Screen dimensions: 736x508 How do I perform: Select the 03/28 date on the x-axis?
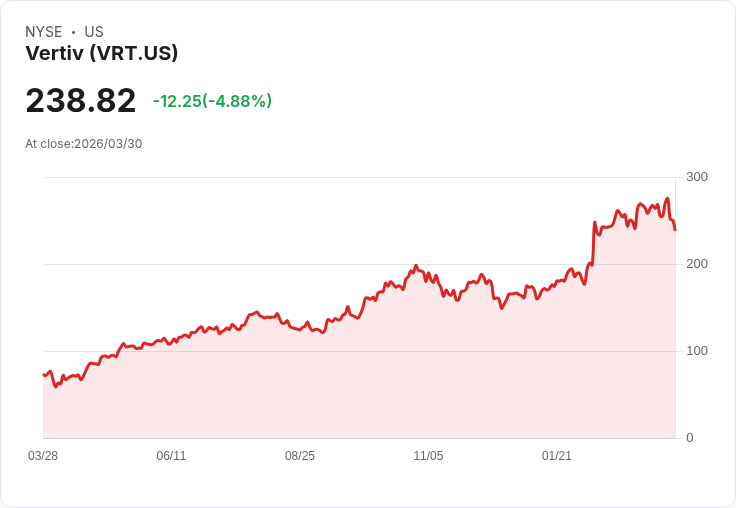[x=43, y=456]
